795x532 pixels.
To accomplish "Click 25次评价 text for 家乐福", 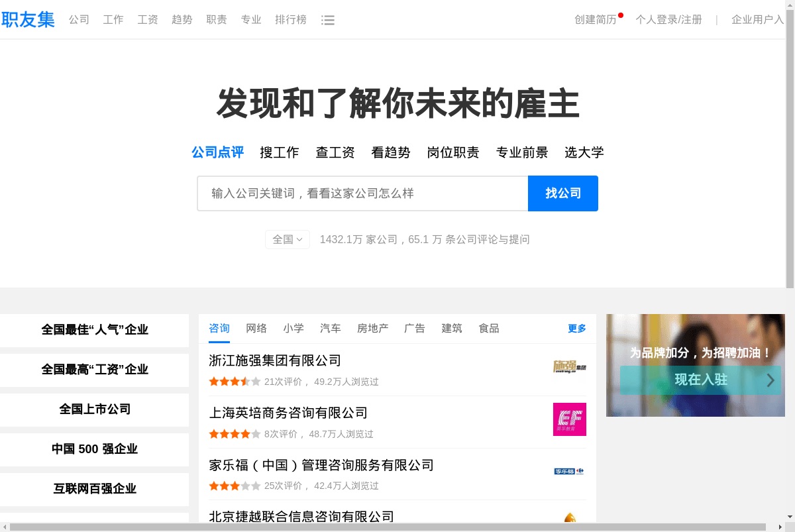I will (x=283, y=486).
